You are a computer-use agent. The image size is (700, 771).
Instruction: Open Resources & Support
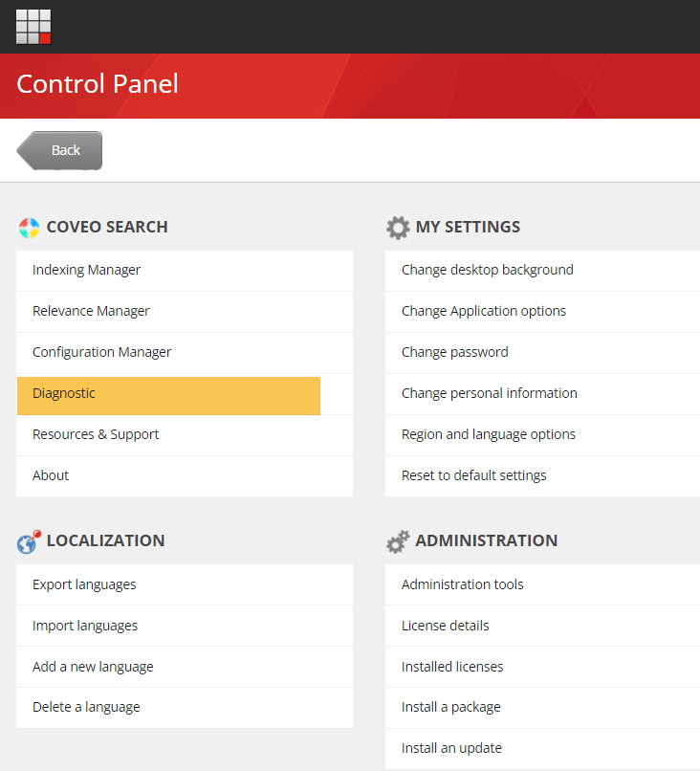point(96,434)
